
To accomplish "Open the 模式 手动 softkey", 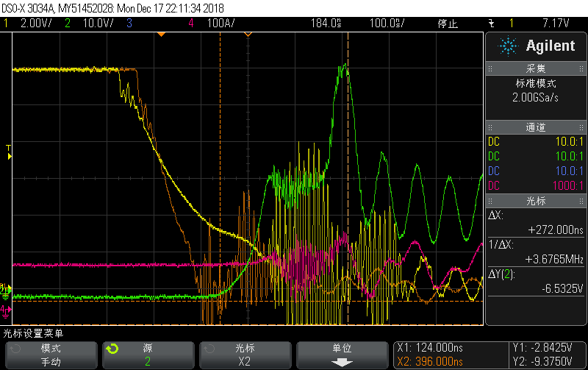I will tap(51, 355).
